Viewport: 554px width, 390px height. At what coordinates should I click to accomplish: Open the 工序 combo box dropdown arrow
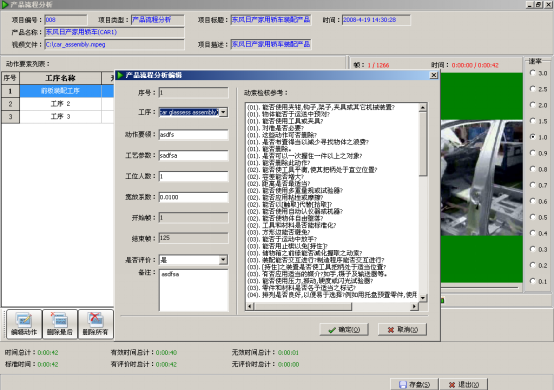223,112
